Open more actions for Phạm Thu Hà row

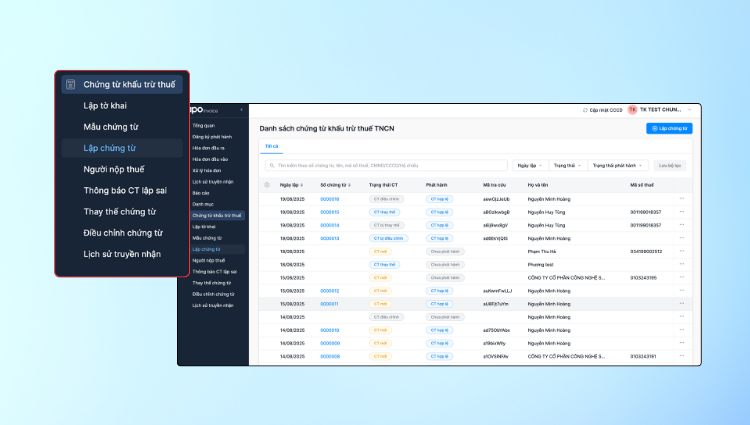click(x=682, y=251)
